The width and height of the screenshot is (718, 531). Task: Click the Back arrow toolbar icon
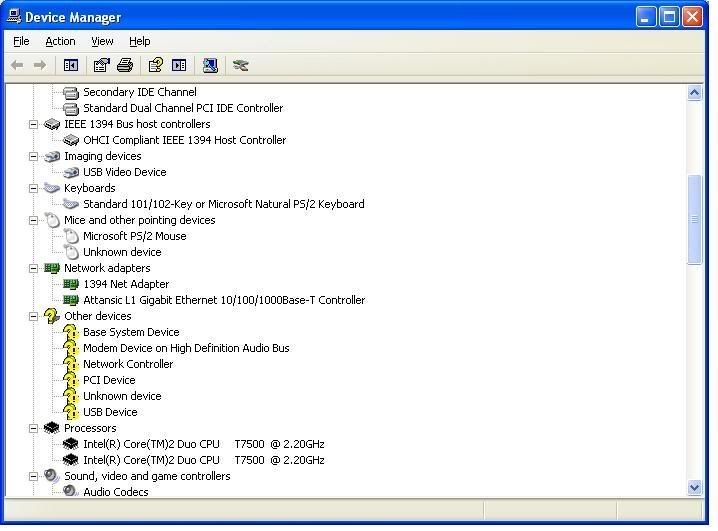tap(17, 65)
